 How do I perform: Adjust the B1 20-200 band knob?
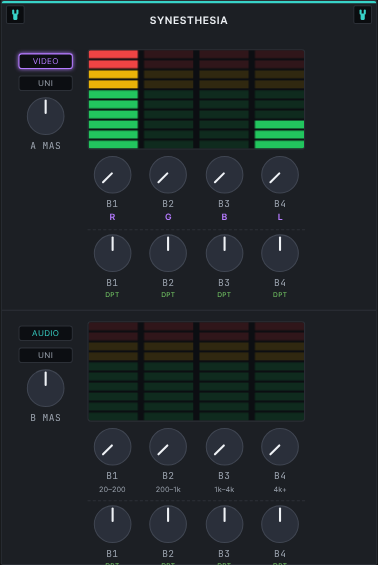point(112,447)
